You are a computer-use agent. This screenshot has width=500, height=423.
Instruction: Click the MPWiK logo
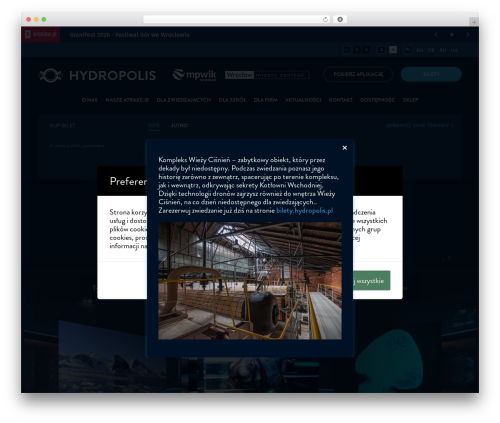tap(194, 75)
